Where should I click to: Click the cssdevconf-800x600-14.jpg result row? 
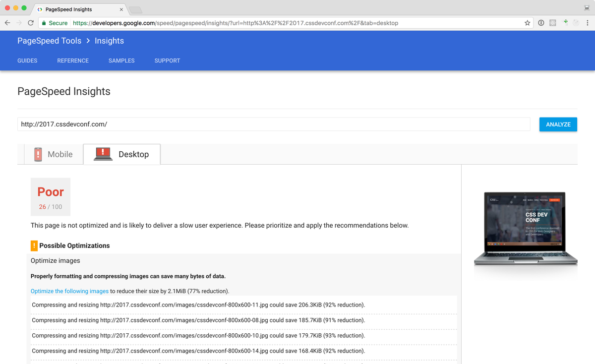coord(244,351)
